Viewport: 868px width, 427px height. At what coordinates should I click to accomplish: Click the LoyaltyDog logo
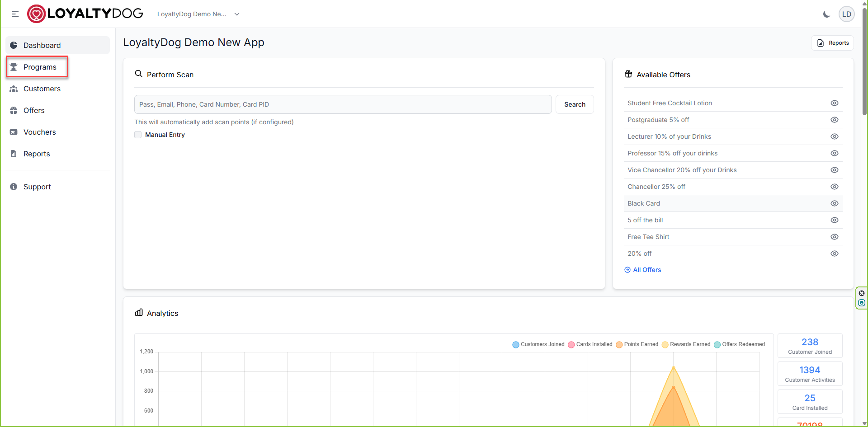point(85,14)
